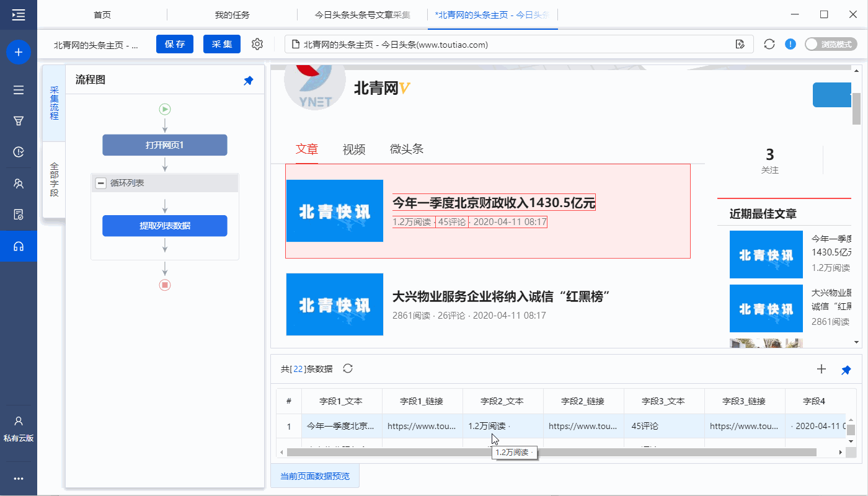Expand the top-left sidebar menu toggle

[x=19, y=15]
